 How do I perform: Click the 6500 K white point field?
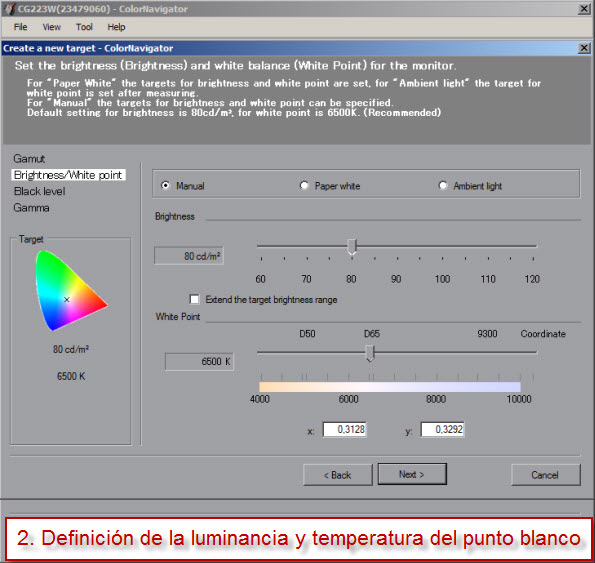(x=199, y=362)
